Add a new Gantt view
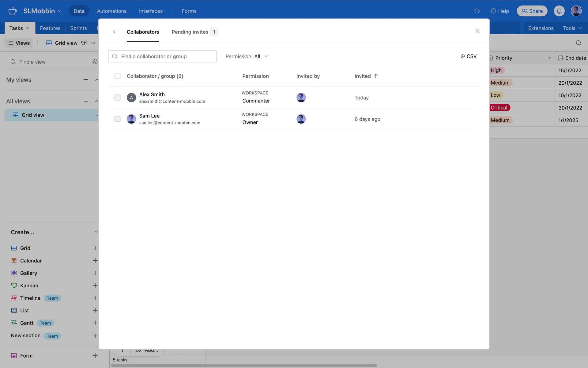588x368 pixels. click(95, 323)
